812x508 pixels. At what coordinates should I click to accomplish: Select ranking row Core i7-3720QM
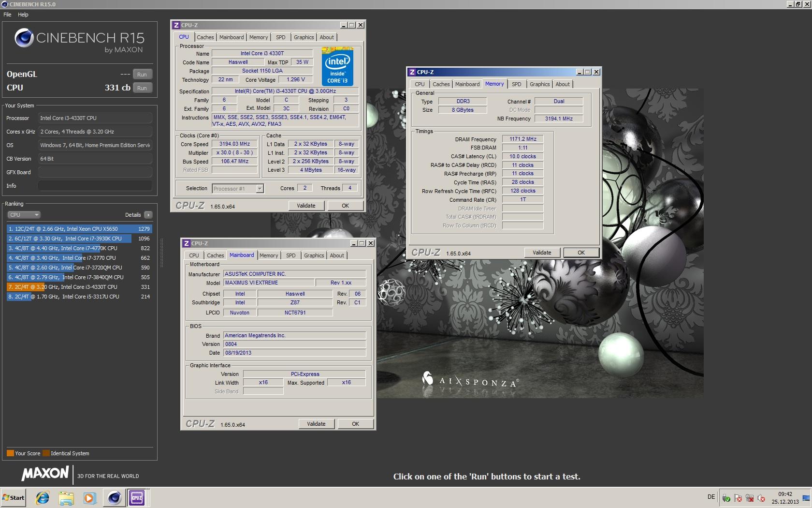[x=79, y=268]
